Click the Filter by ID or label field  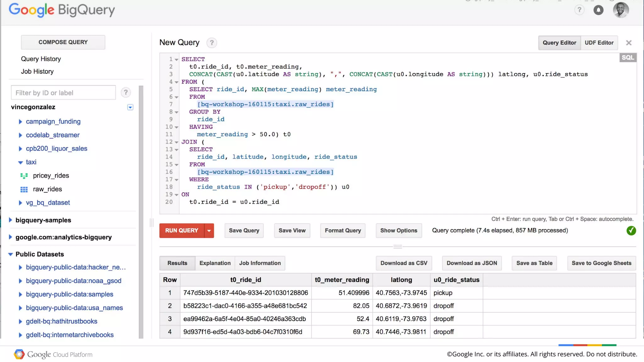tap(63, 93)
